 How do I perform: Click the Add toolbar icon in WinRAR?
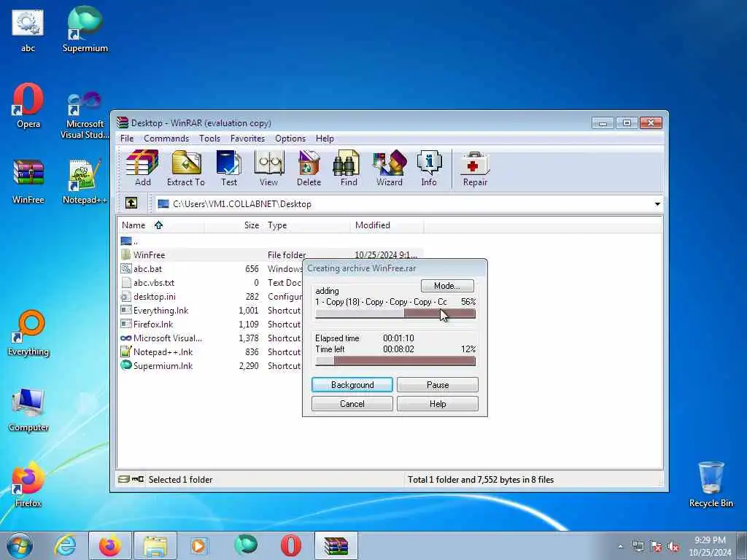(142, 168)
